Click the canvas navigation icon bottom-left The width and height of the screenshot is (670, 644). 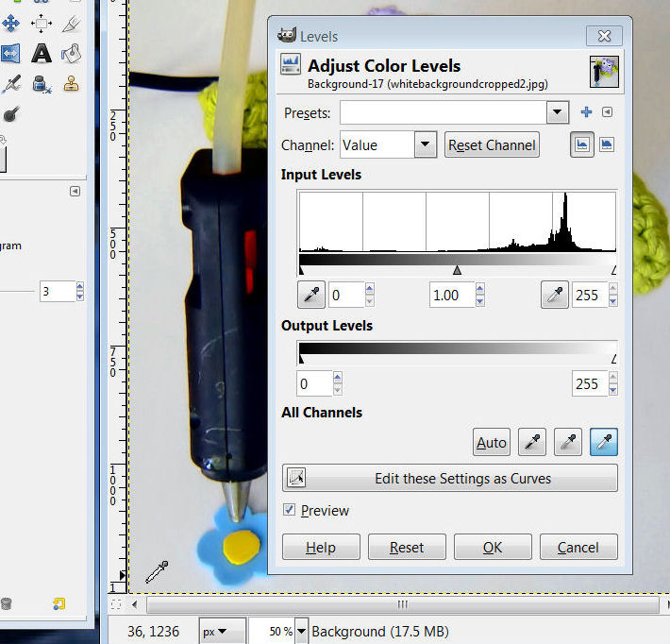pos(116,604)
